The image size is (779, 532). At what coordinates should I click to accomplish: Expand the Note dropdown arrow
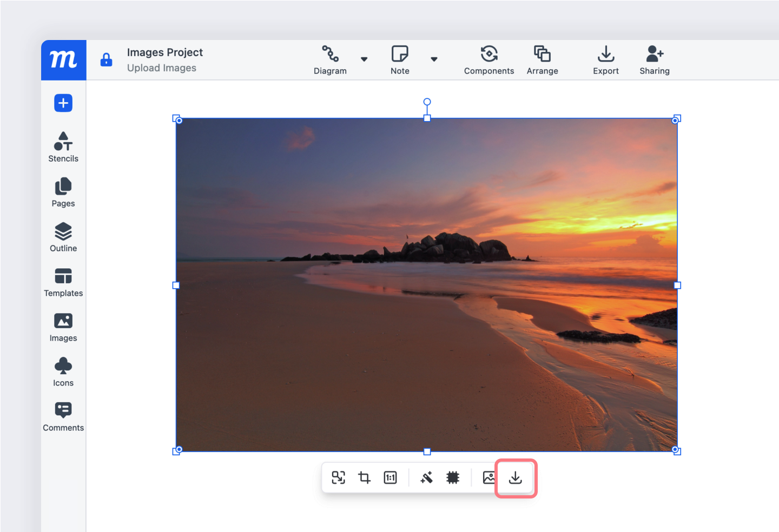pos(434,59)
